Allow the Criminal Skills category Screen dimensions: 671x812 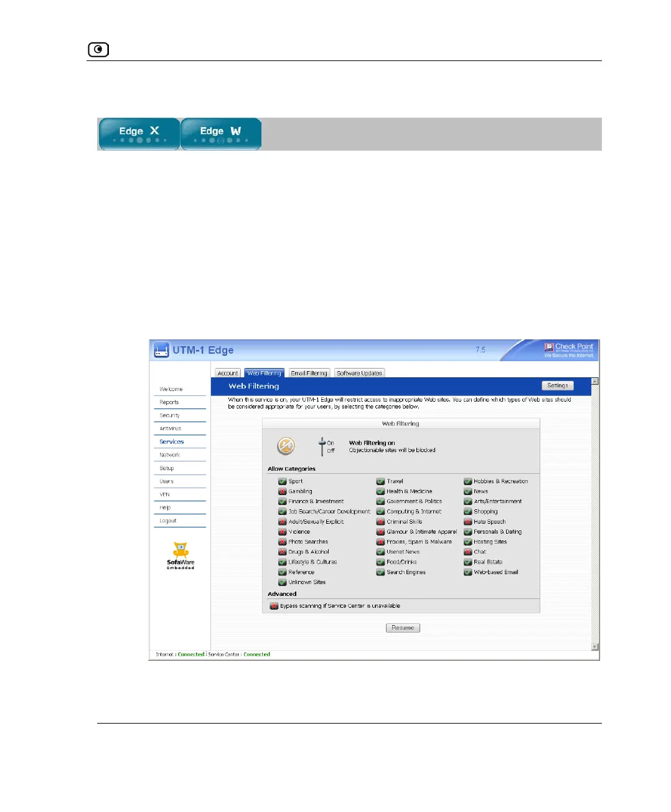coord(380,522)
